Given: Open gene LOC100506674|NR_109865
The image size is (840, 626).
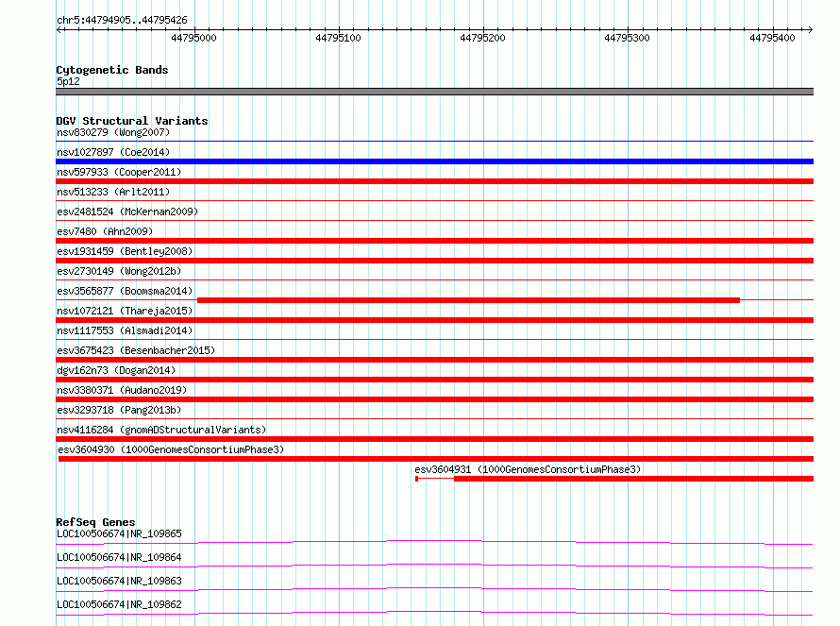Looking at the screenshot, I should [119, 533].
